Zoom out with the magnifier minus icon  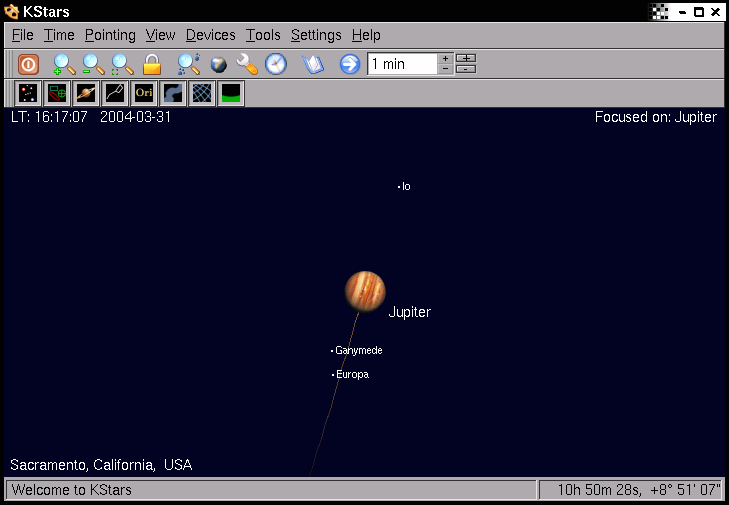(x=93, y=64)
